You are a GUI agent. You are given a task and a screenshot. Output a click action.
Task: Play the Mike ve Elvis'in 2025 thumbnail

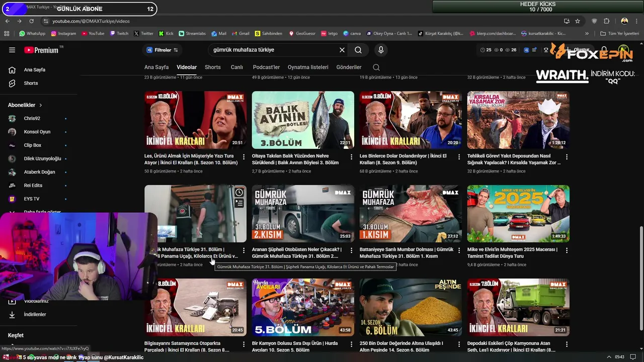click(518, 214)
